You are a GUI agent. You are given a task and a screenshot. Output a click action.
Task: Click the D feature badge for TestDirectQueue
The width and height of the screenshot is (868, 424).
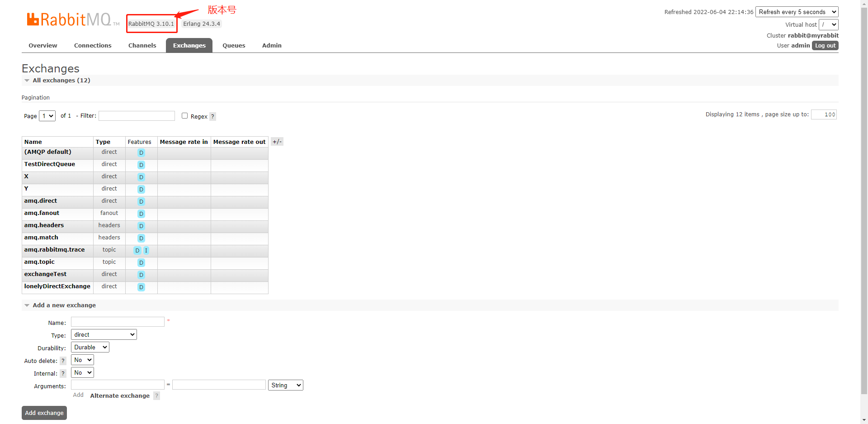click(141, 165)
